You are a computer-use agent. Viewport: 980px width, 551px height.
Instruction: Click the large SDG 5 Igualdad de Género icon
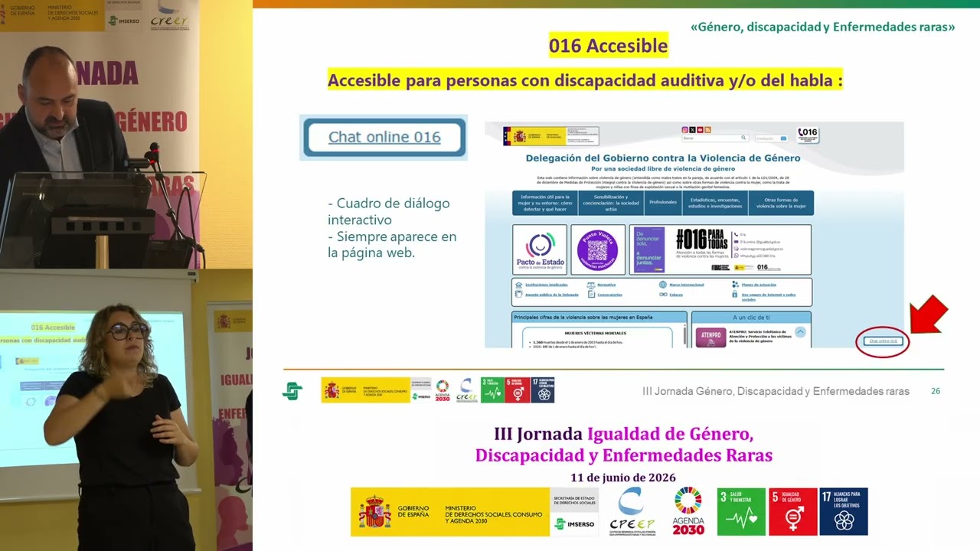point(792,511)
